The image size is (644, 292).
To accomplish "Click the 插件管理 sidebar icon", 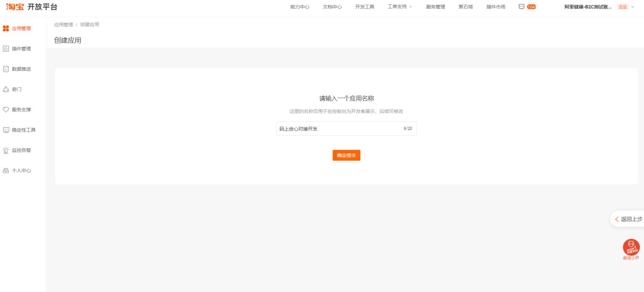I will tap(6, 49).
